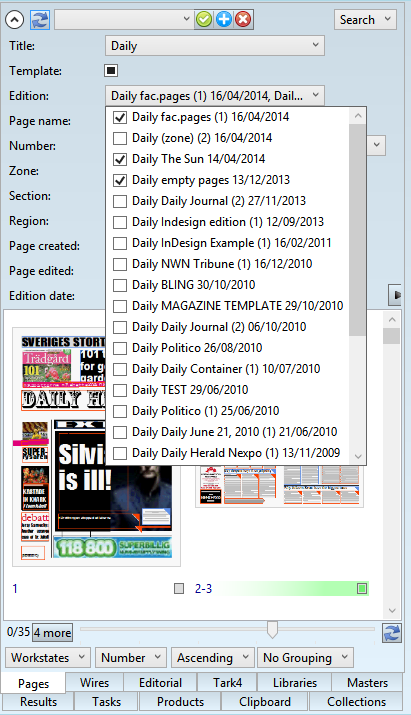Open the Clipboard tab
The width and height of the screenshot is (411, 715).
(265, 701)
